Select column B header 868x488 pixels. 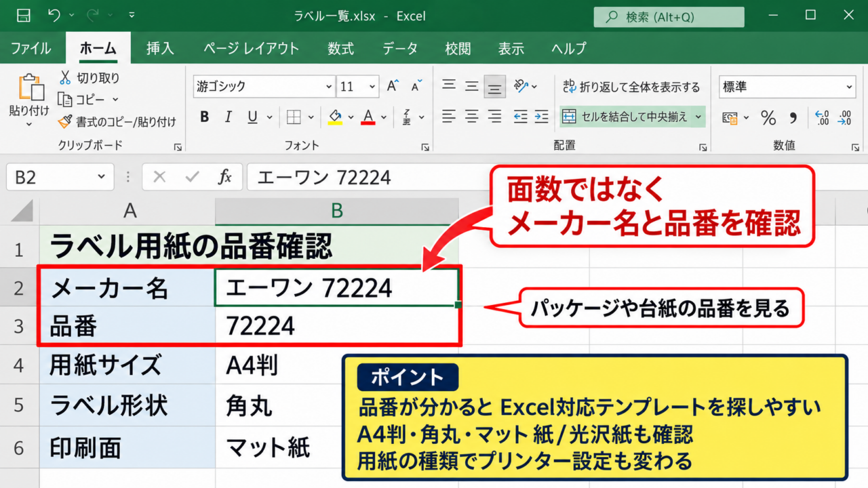click(x=337, y=211)
